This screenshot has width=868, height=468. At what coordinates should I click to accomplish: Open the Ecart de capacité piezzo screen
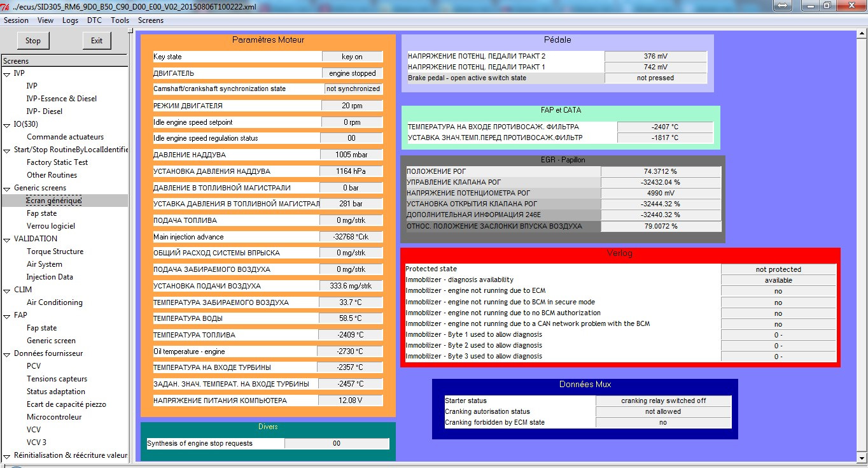pos(66,404)
